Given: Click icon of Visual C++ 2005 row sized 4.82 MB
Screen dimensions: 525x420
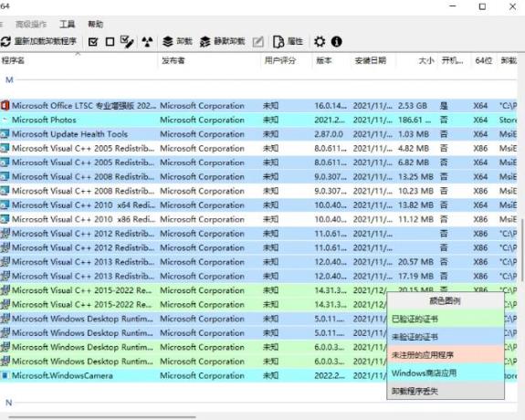Looking at the screenshot, I should point(5,149).
